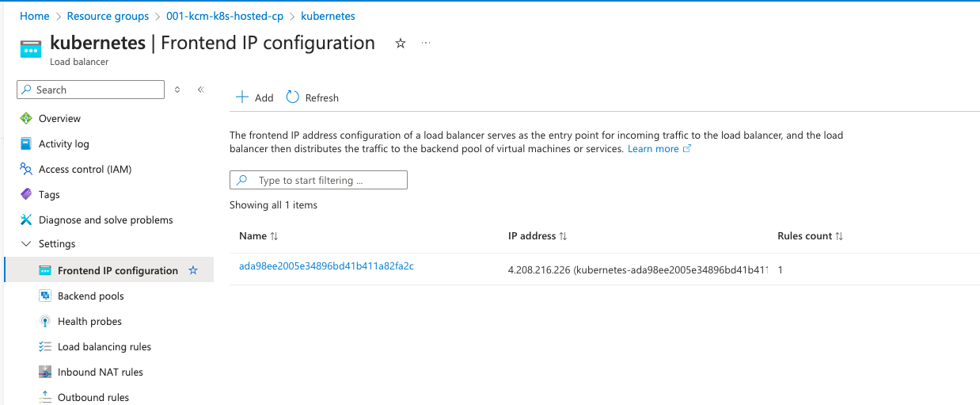Open Access control (IAM) page
The width and height of the screenshot is (980, 405).
[x=85, y=169]
